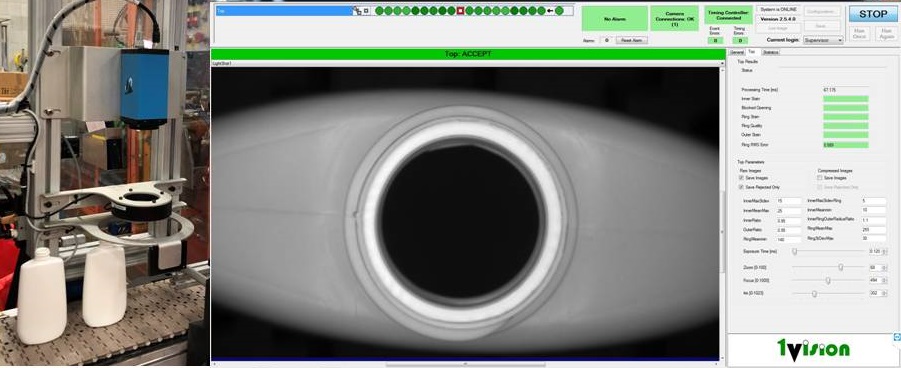
Task: Click the Zoom value spinner arrows
Action: coord(884,267)
